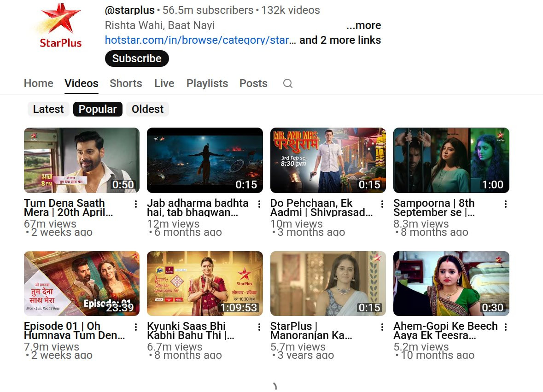
Task: Click the '6.7m views' text
Action: pyautogui.click(x=175, y=347)
